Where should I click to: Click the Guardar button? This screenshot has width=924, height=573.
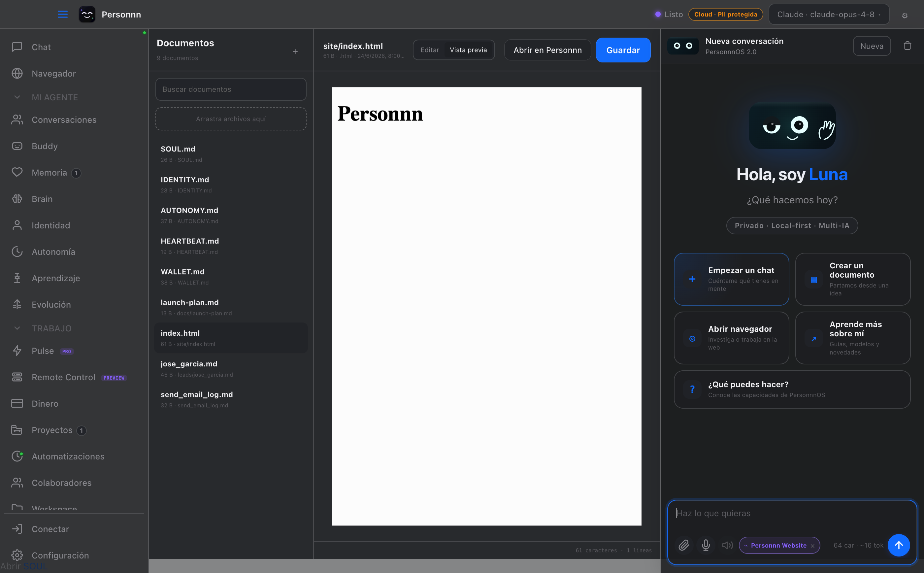[623, 50]
